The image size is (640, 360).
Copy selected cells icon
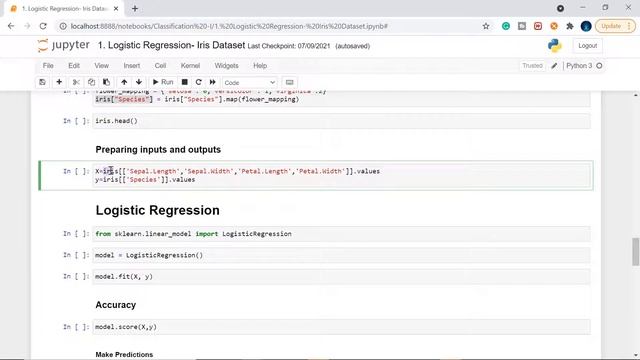(91, 82)
